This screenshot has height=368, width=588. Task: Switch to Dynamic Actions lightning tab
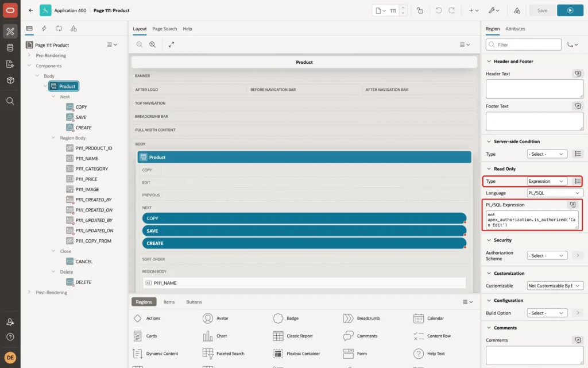coord(44,29)
